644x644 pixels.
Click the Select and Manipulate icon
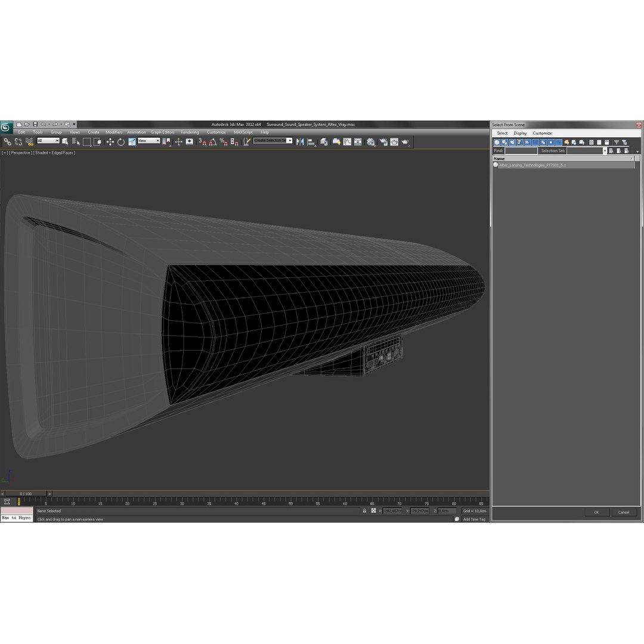tap(178, 142)
